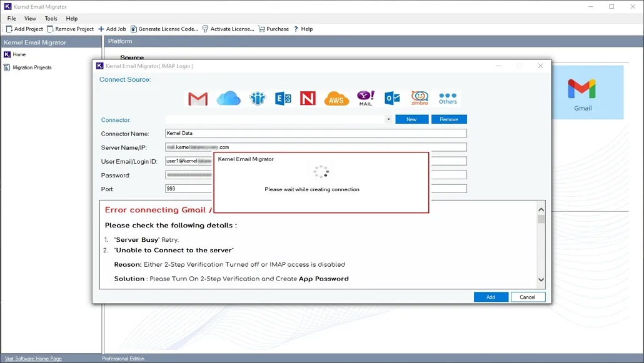Select the Yahoo Mail source icon

[x=365, y=97]
